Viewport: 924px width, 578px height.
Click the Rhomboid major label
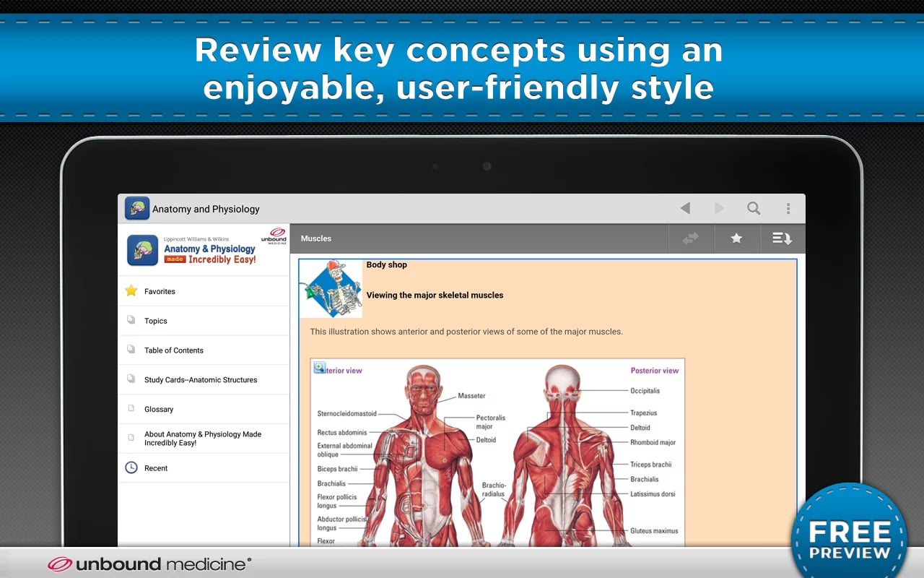coord(653,442)
